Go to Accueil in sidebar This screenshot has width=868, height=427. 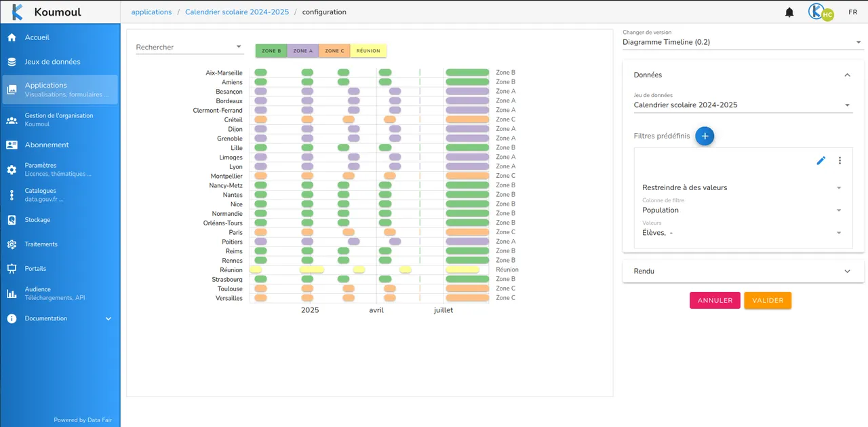click(60, 37)
